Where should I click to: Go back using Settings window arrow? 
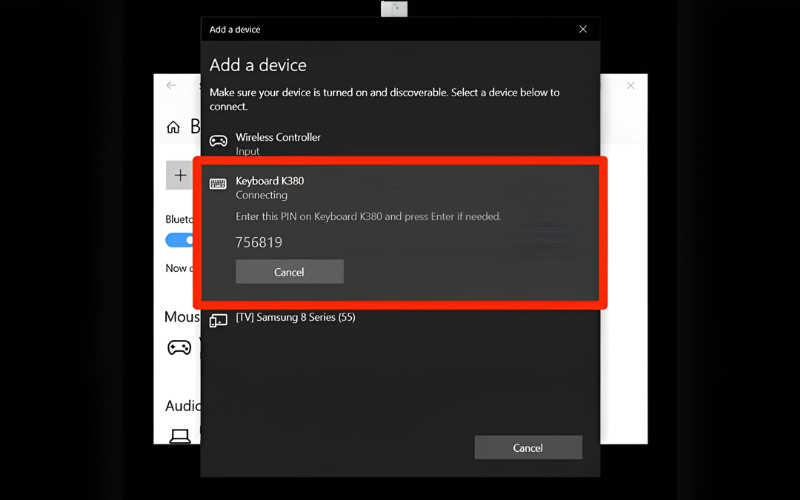(x=171, y=85)
